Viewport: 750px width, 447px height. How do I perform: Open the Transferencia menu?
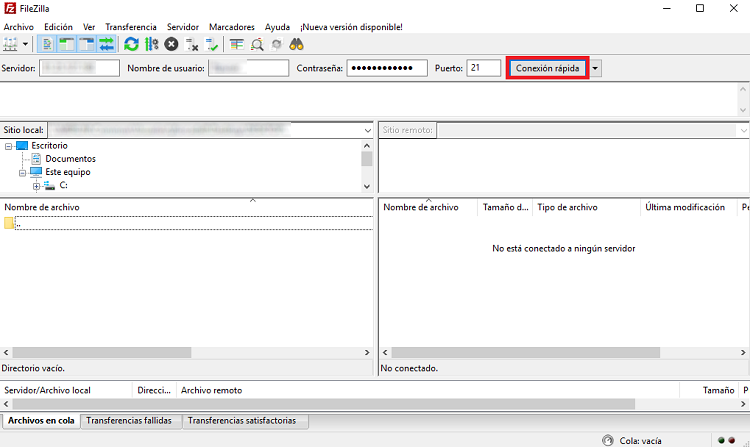(x=131, y=27)
